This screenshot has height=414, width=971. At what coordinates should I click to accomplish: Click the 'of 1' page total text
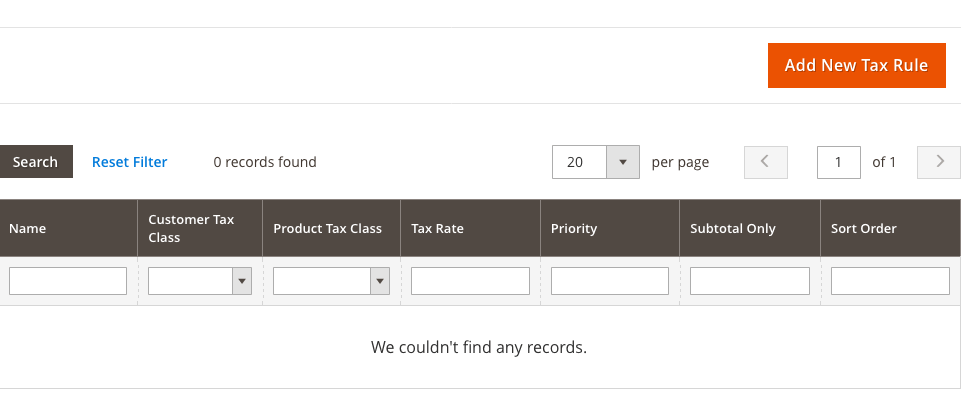pyautogui.click(x=884, y=162)
